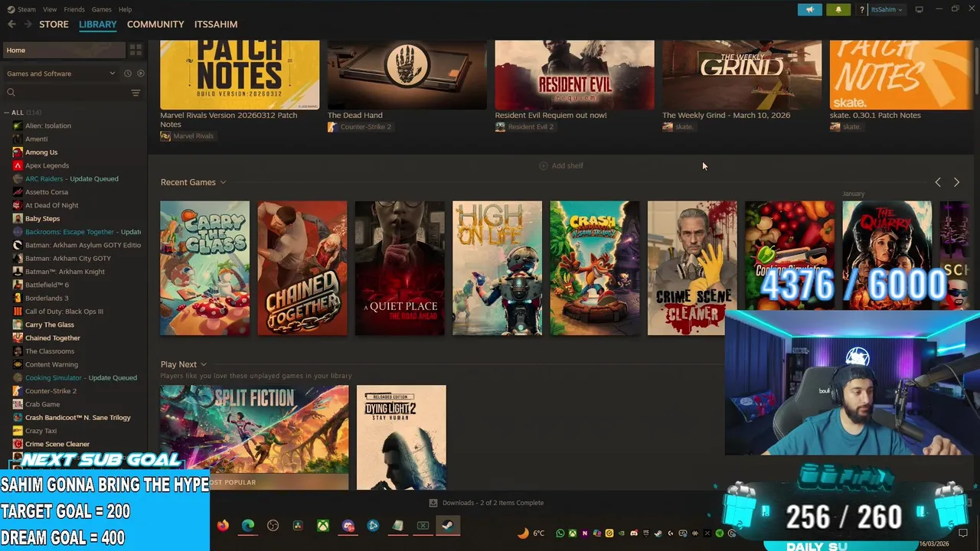Open Crash Bandicoot game cover
980x551 pixels.
click(594, 268)
